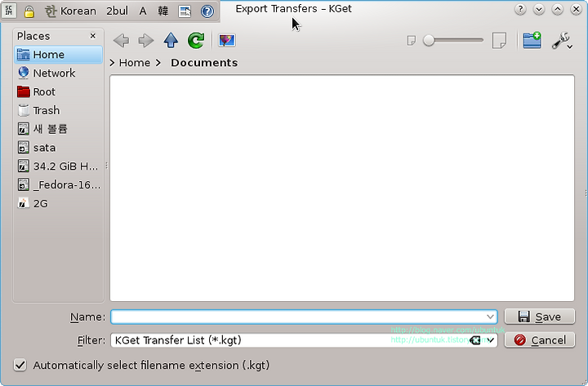Close the Places panel

[93, 36]
